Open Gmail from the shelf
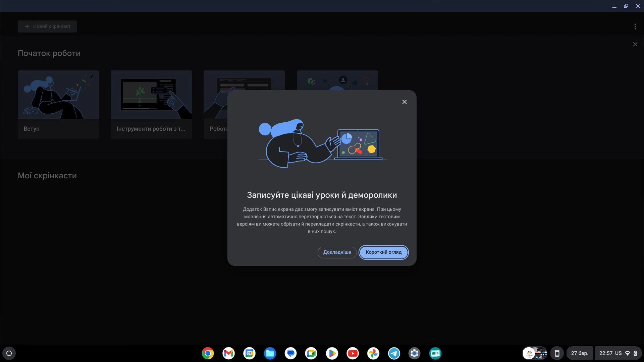 coord(228,353)
